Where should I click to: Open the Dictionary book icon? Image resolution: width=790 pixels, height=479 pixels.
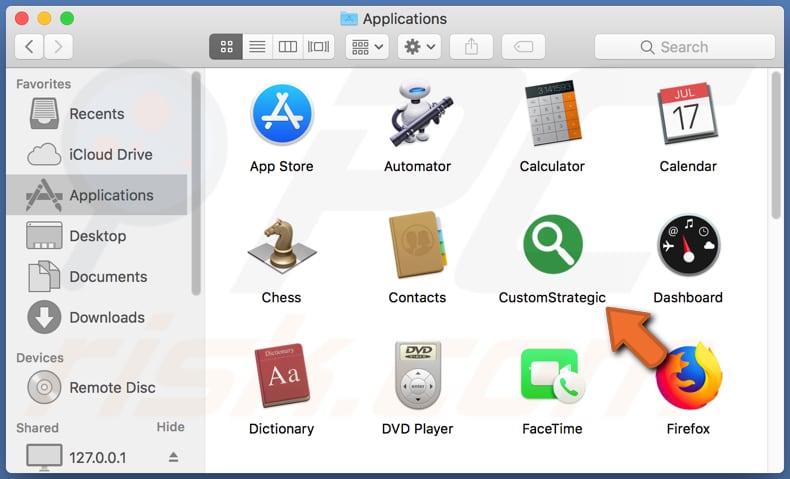pos(282,375)
